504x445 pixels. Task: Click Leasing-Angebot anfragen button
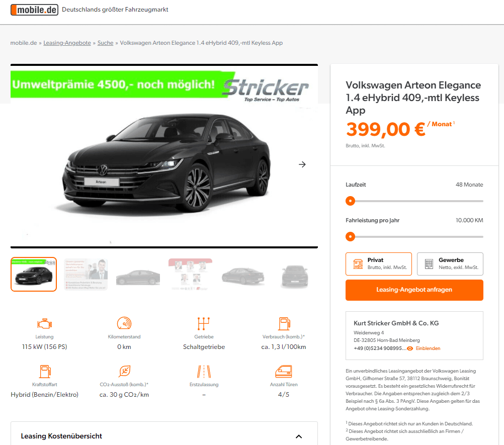[414, 290]
